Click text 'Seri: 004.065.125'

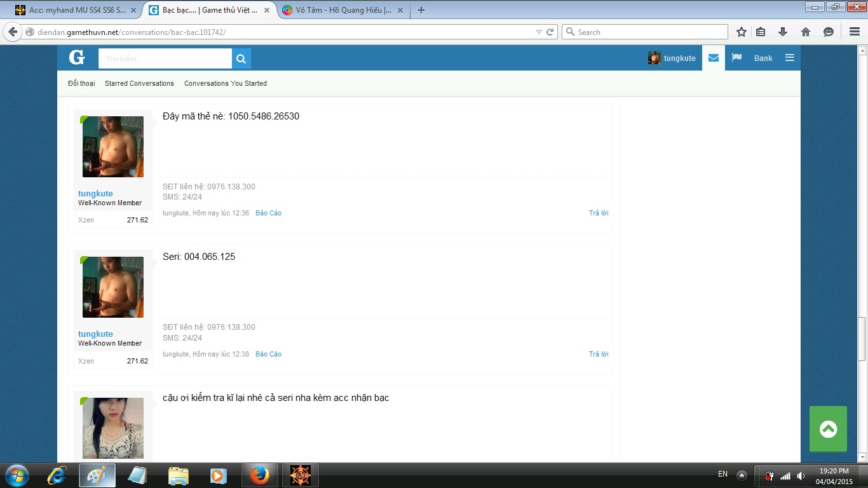(199, 257)
